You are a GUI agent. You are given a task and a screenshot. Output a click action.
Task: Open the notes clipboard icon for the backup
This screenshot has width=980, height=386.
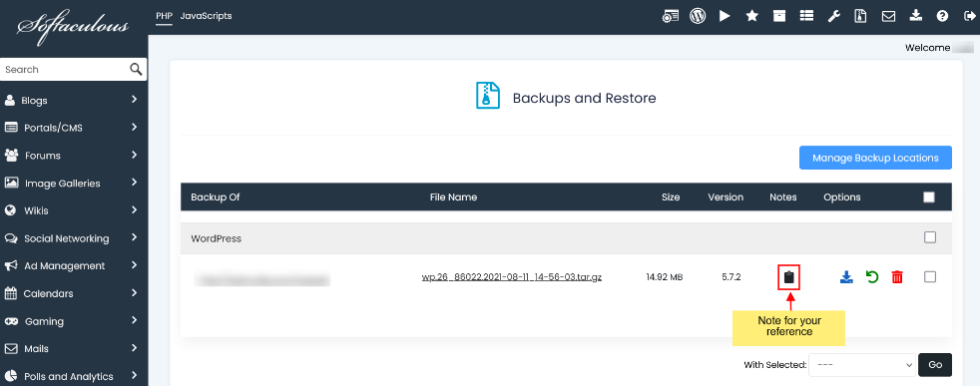pos(788,276)
